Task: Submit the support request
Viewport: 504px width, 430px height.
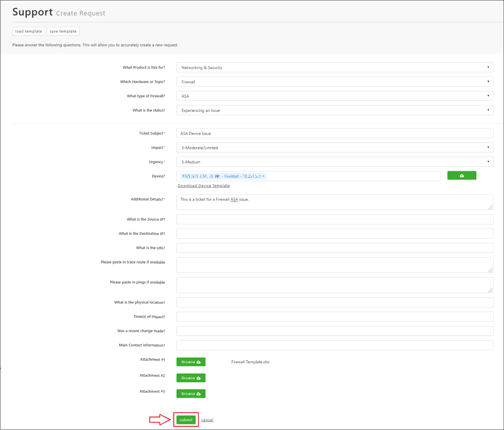Action: pos(186,420)
